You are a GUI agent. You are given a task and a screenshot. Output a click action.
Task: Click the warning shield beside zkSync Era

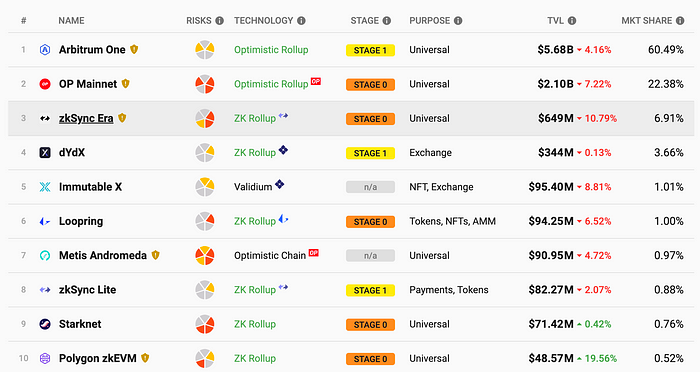tap(122, 118)
